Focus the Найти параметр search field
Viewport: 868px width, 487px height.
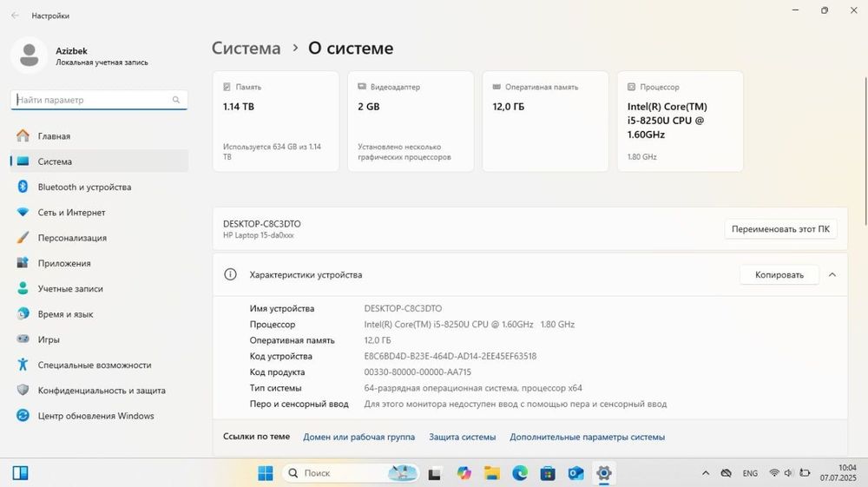click(x=99, y=100)
